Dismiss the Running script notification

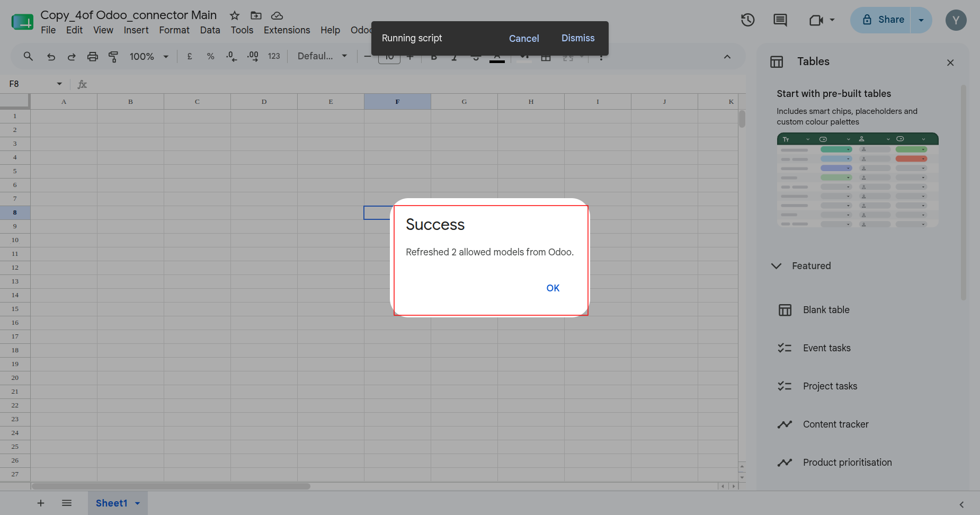pyautogui.click(x=578, y=38)
